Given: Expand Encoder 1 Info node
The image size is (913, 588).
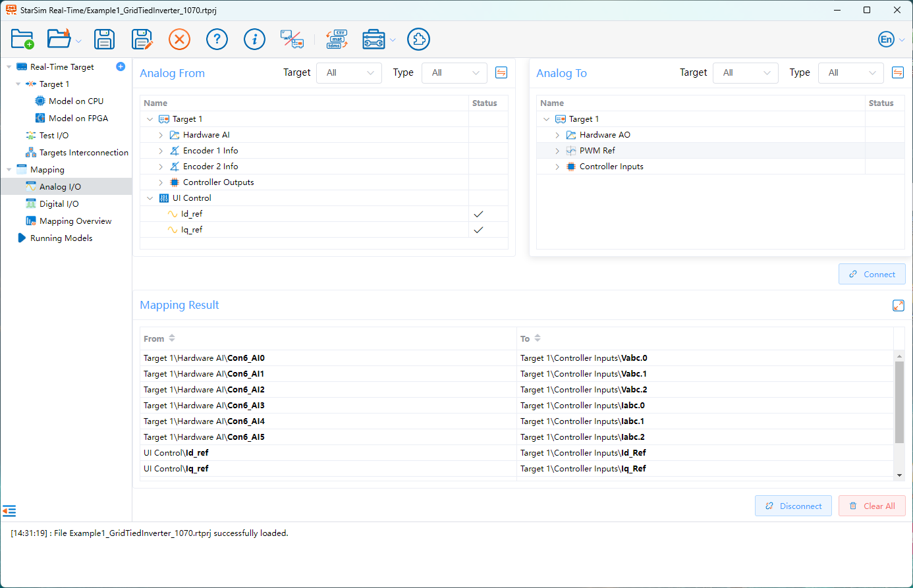Looking at the screenshot, I should coord(161,151).
